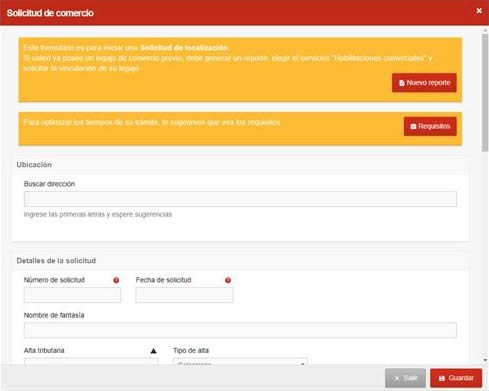
Task: Click the help icon beside Fecha de solicitud
Action: tap(228, 280)
